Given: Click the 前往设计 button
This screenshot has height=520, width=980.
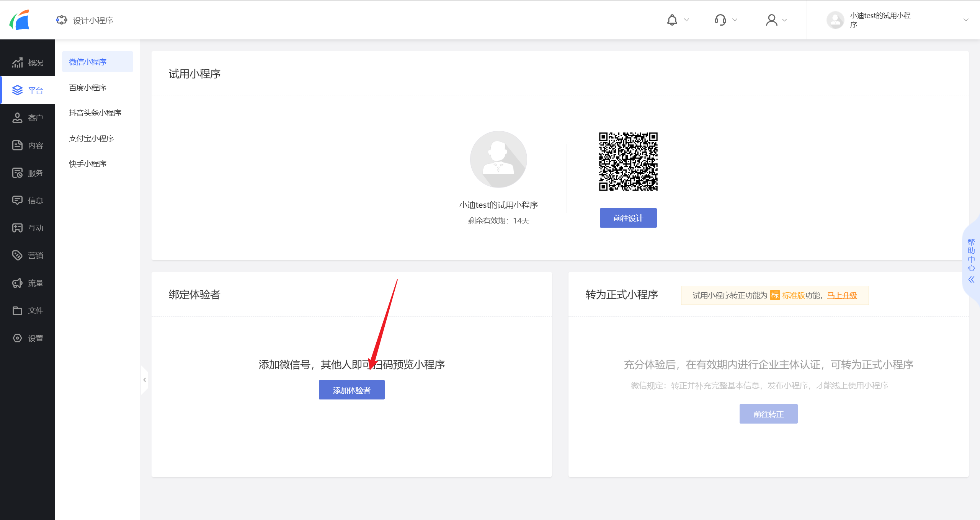Looking at the screenshot, I should coord(628,218).
